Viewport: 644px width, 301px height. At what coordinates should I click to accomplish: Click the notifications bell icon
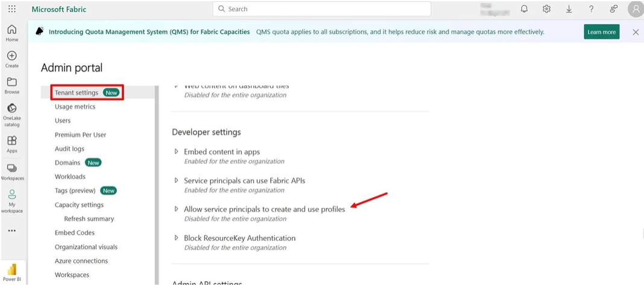point(525,9)
